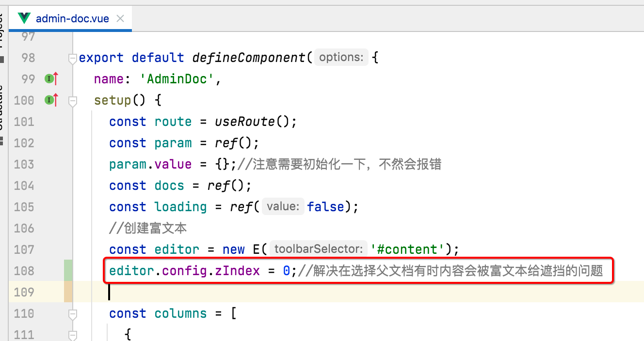Close the admin-doc.vue editor tab
This screenshot has height=341, width=644.
(120, 17)
